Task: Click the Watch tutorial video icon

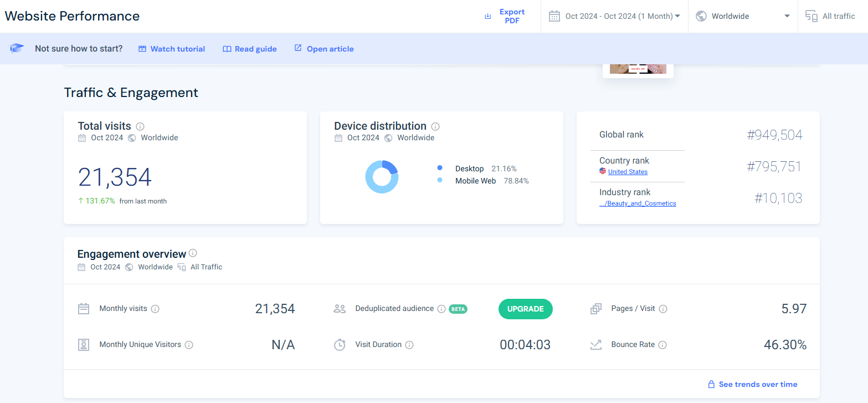Action: click(142, 49)
